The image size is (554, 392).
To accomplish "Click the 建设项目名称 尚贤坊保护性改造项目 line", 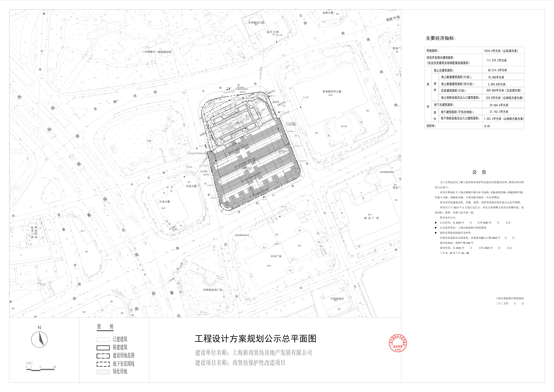I will [240, 363].
